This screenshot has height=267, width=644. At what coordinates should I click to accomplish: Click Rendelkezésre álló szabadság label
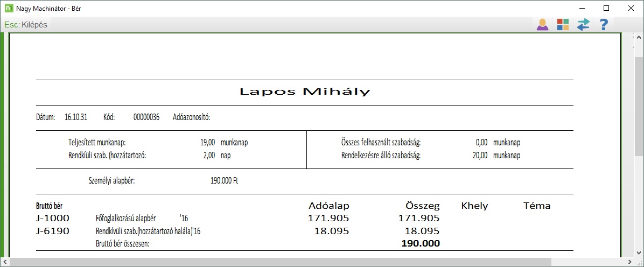coord(381,156)
